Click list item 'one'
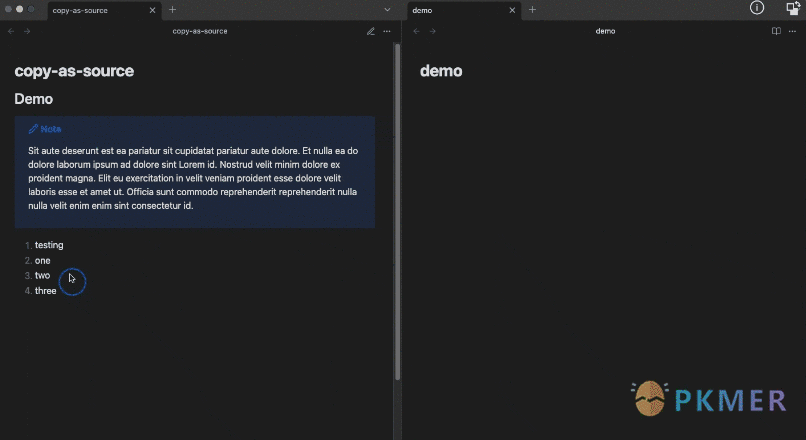Screen dimensions: 806x440 [x=43, y=261]
